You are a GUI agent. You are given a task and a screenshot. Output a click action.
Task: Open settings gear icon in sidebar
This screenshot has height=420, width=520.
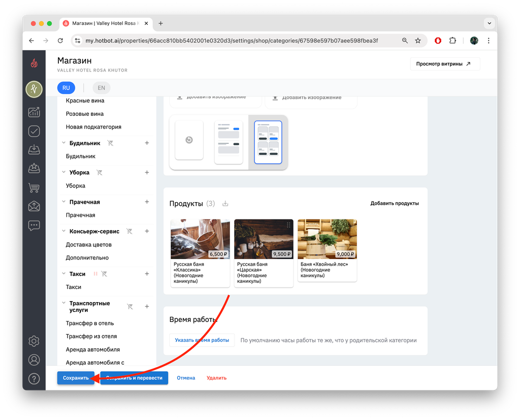[x=34, y=341]
